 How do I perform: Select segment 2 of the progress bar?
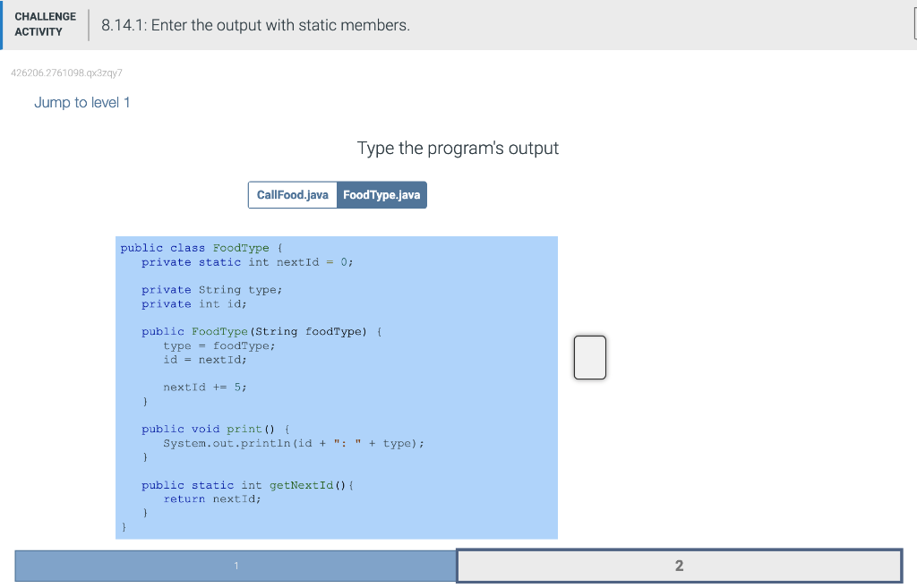[679, 565]
